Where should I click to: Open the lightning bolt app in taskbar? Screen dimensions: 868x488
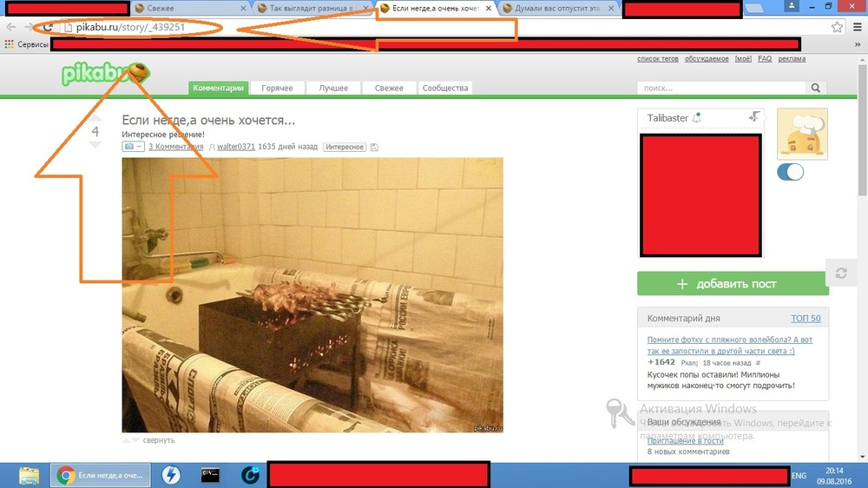point(171,475)
